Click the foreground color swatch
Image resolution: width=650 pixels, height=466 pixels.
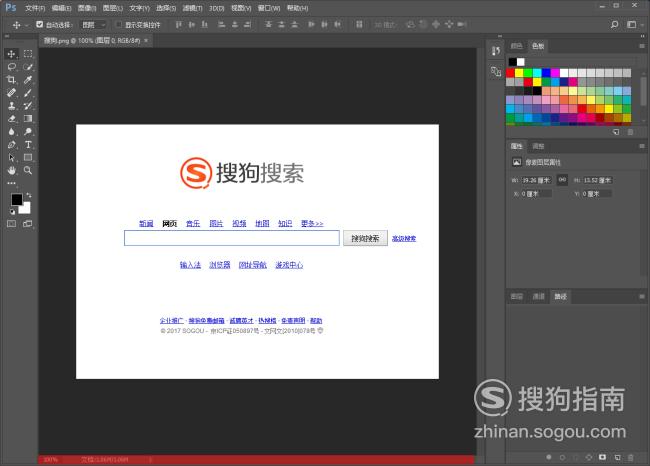tap(16, 199)
